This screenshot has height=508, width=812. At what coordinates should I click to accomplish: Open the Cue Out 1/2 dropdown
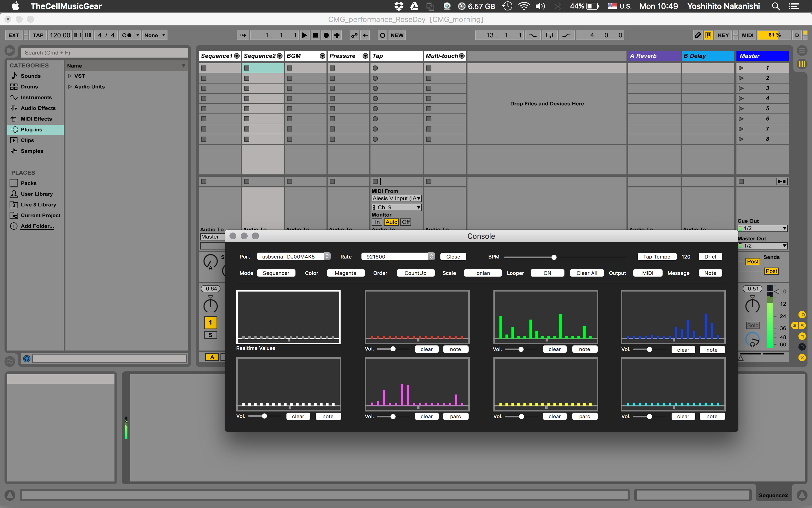tap(762, 229)
